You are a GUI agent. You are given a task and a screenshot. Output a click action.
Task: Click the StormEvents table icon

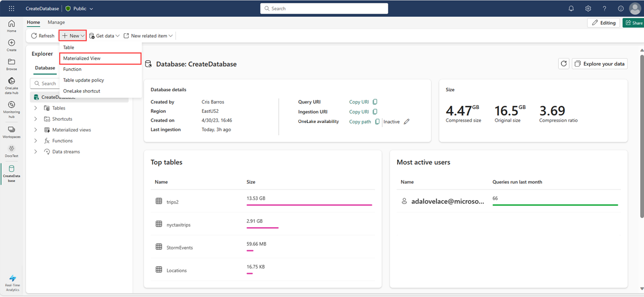coord(159,247)
